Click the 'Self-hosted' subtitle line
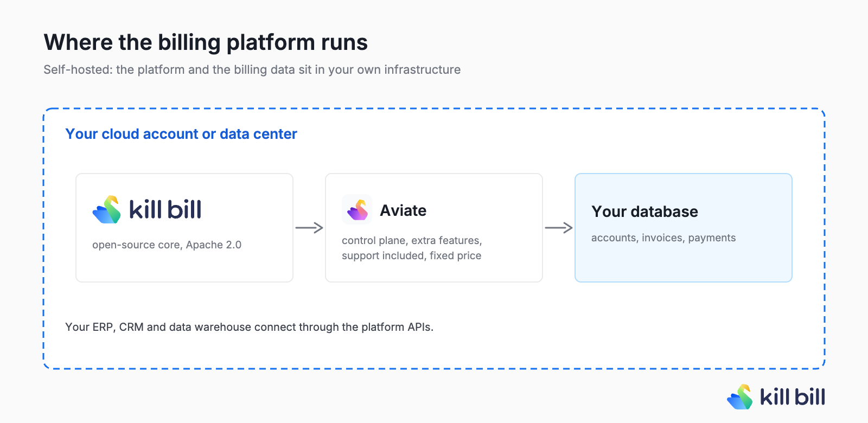The image size is (868, 423). pyautogui.click(x=252, y=69)
